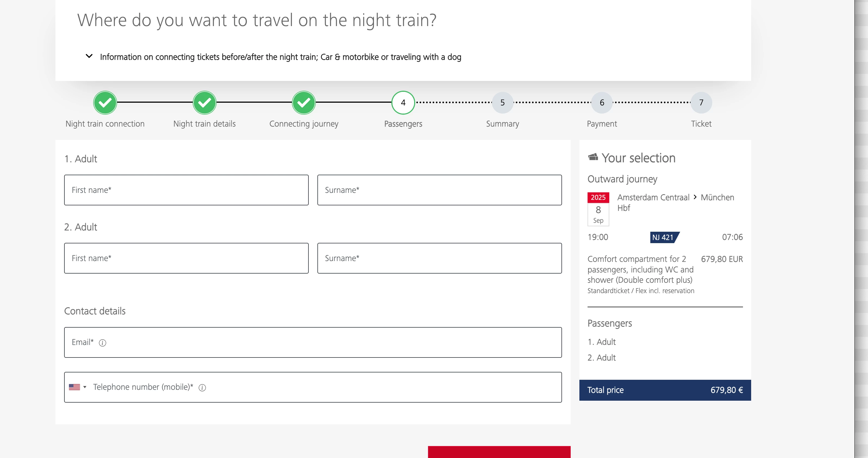Viewport: 868px width, 458px height.
Task: Select the second adult's First name field
Action: coord(186,258)
